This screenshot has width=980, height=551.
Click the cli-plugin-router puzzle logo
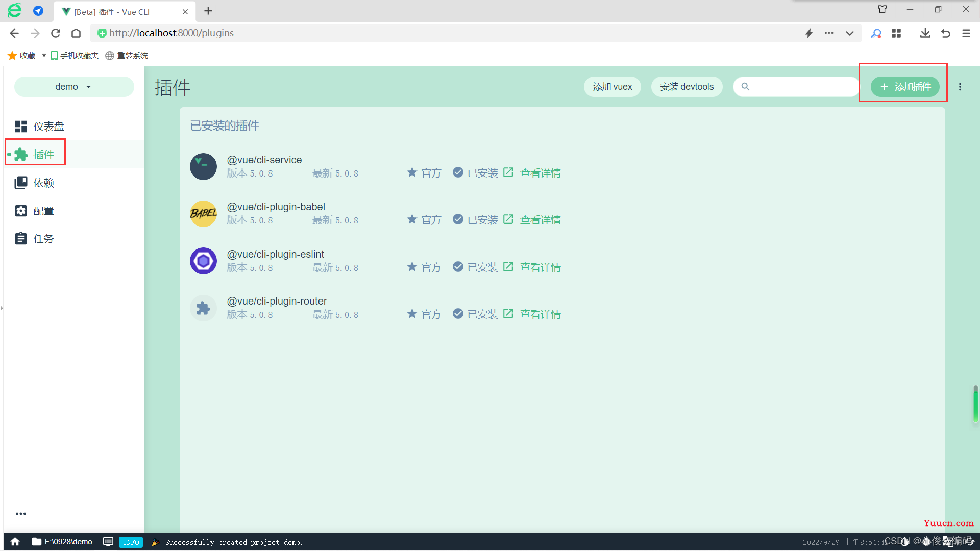pos(203,308)
